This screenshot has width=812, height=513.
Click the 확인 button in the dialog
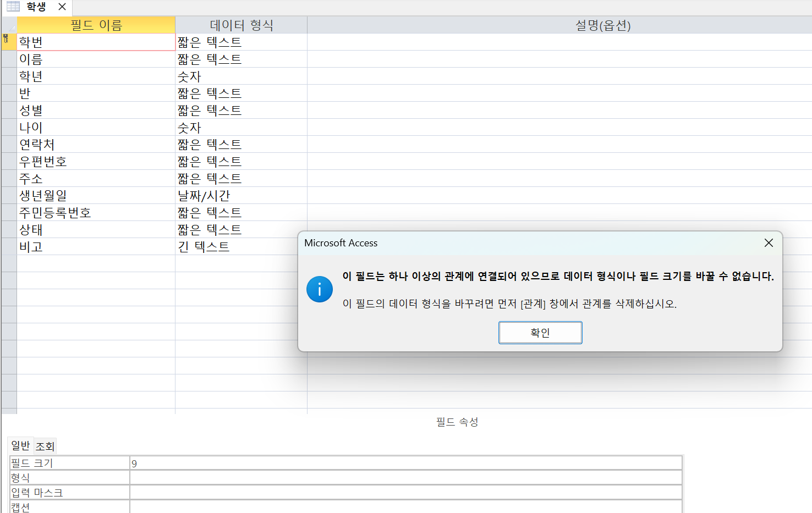pyautogui.click(x=540, y=333)
